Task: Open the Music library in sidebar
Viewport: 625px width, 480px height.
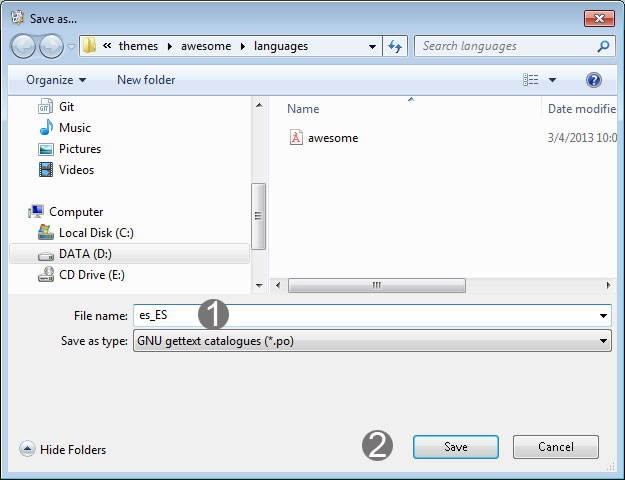Action: 74,128
